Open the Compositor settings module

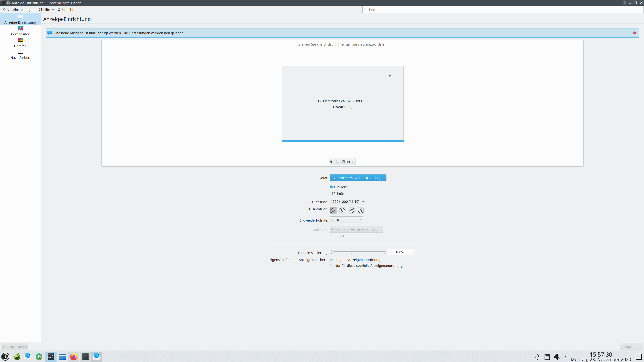coord(20,31)
